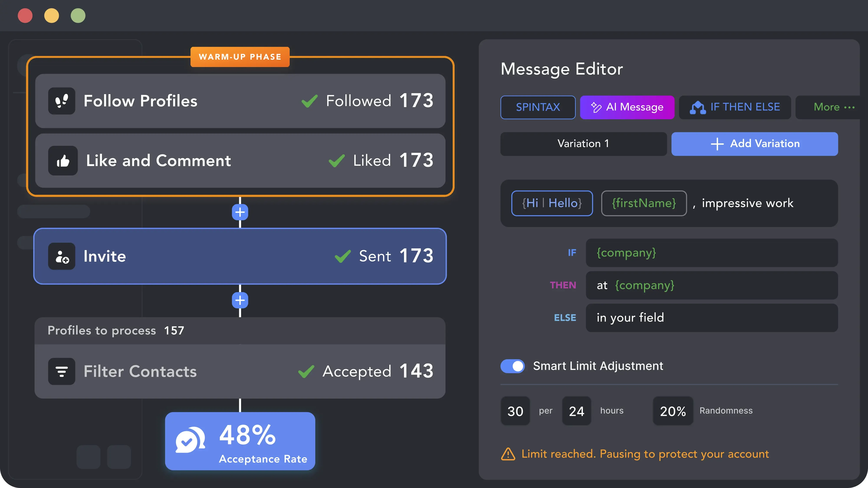Click the 20% Randomness value box
The height and width of the screenshot is (488, 868).
pos(672,411)
